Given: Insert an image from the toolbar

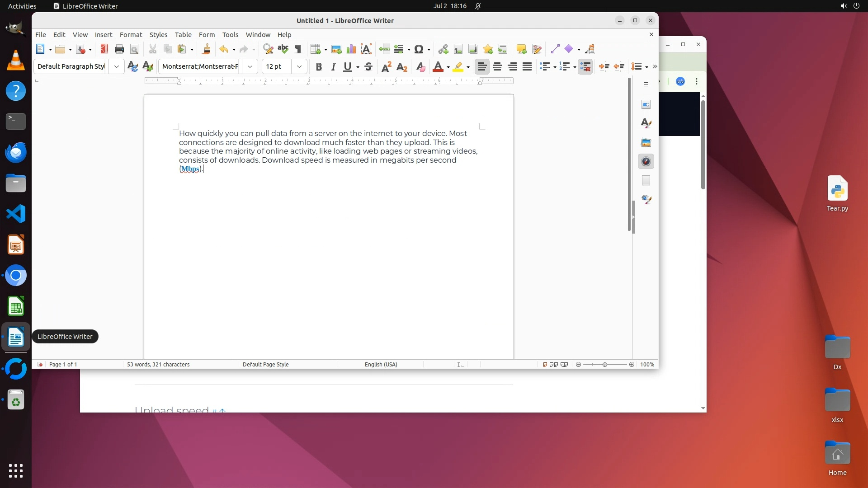Looking at the screenshot, I should (x=336, y=49).
